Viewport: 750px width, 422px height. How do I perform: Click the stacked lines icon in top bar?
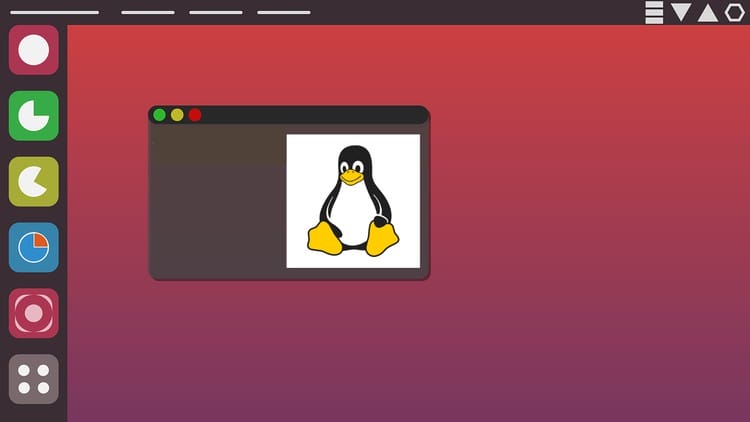click(x=654, y=12)
